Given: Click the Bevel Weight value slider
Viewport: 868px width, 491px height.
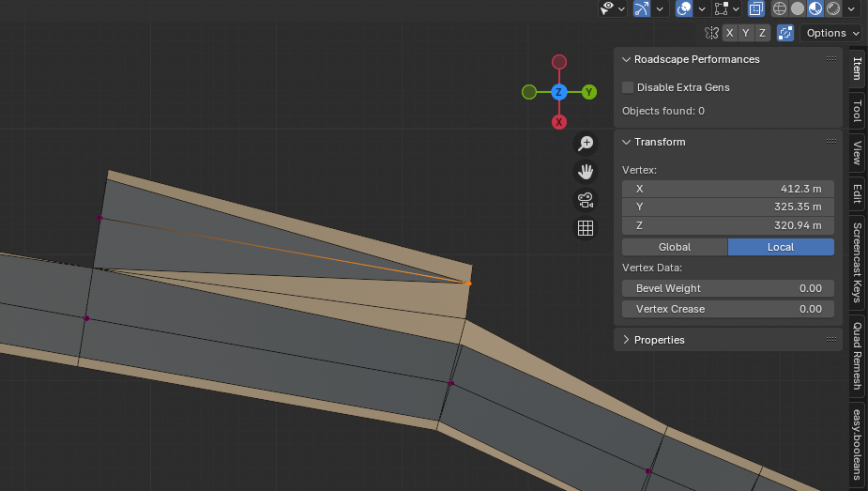Looking at the screenshot, I should [727, 288].
